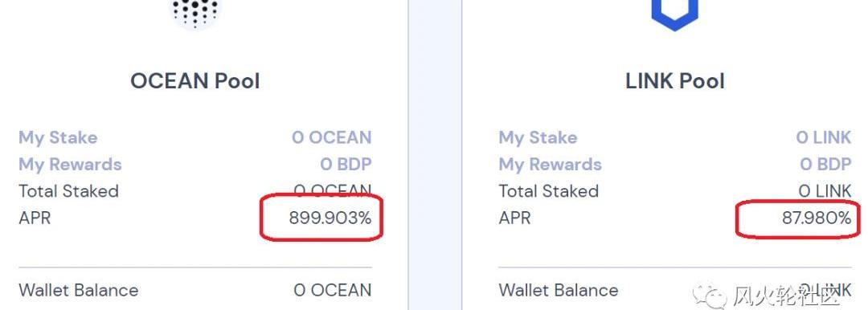Screen dimensions: 868x310
Task: Click the 87.980% APR value
Action: (817, 218)
